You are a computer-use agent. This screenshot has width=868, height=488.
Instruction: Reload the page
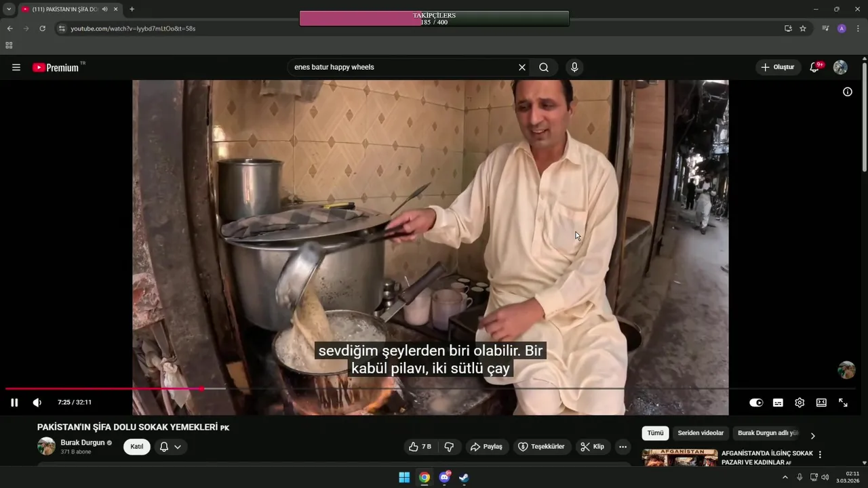pos(42,28)
